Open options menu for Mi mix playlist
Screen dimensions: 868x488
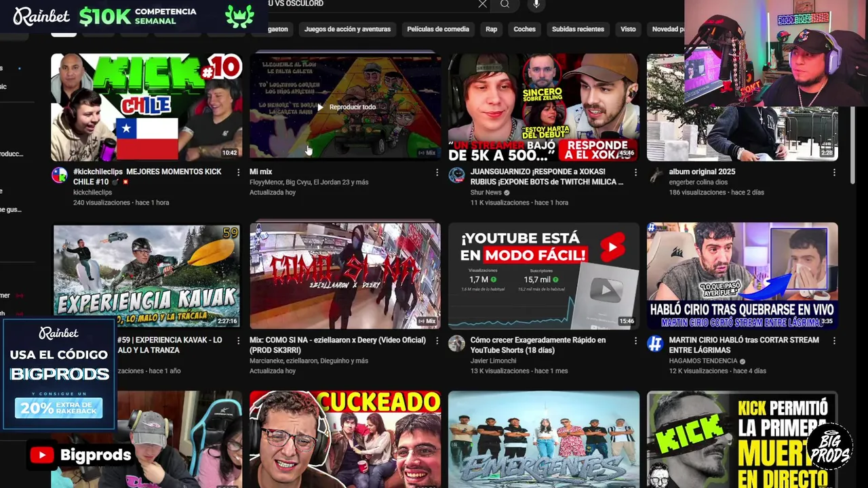[x=437, y=172]
